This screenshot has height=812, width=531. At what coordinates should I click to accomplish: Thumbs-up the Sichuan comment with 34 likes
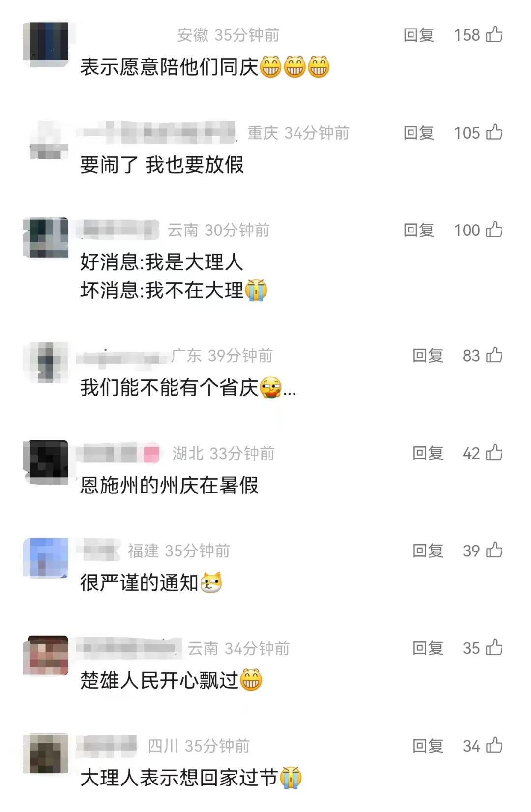(x=494, y=745)
